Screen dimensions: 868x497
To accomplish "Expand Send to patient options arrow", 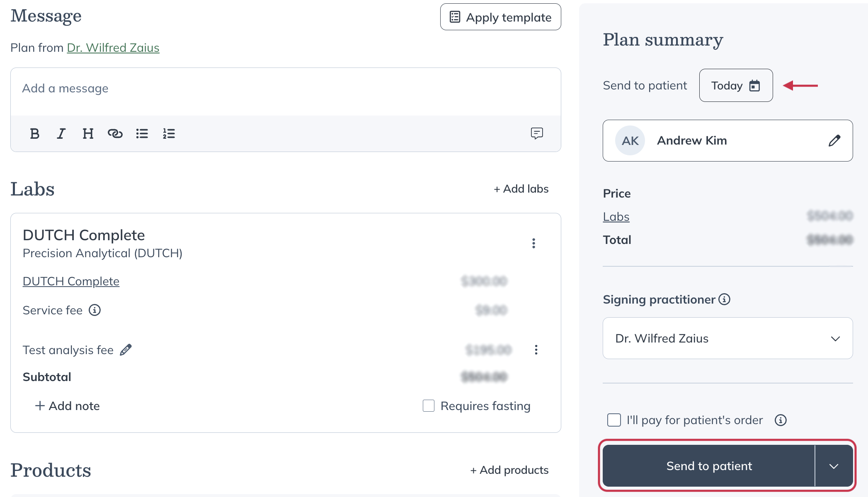I will pos(834,466).
